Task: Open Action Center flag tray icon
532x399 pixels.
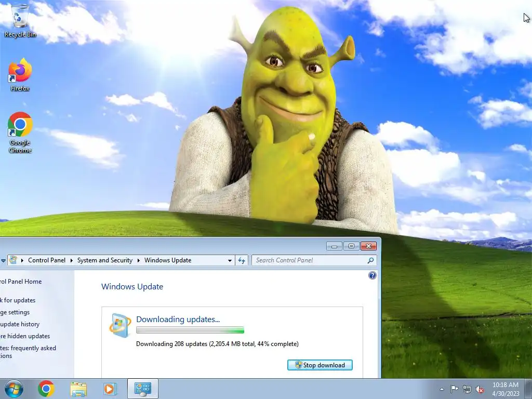Action: click(x=454, y=389)
